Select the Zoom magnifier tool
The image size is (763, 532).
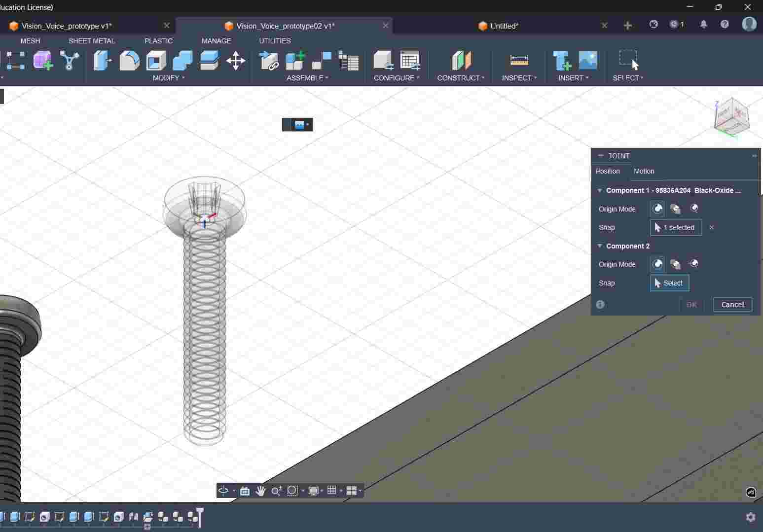pos(276,491)
